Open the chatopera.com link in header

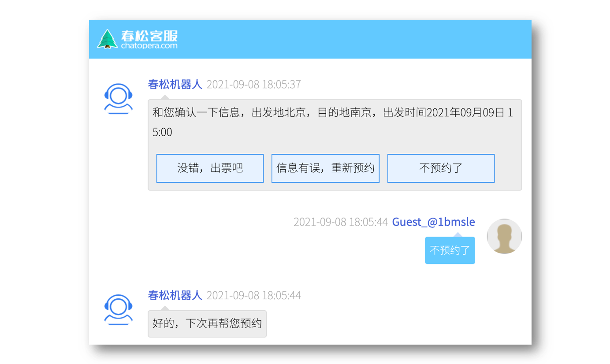point(149,45)
